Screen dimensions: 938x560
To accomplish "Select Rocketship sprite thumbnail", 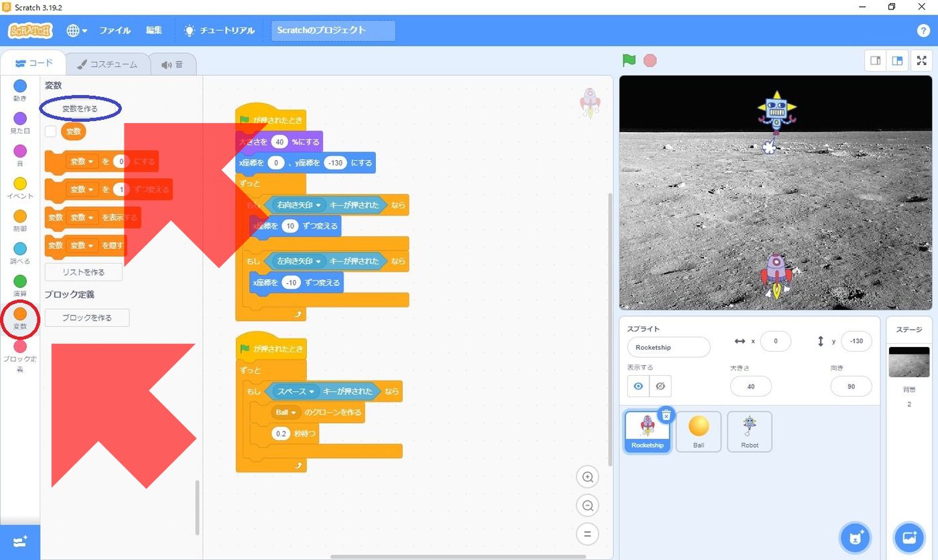I will (x=647, y=431).
